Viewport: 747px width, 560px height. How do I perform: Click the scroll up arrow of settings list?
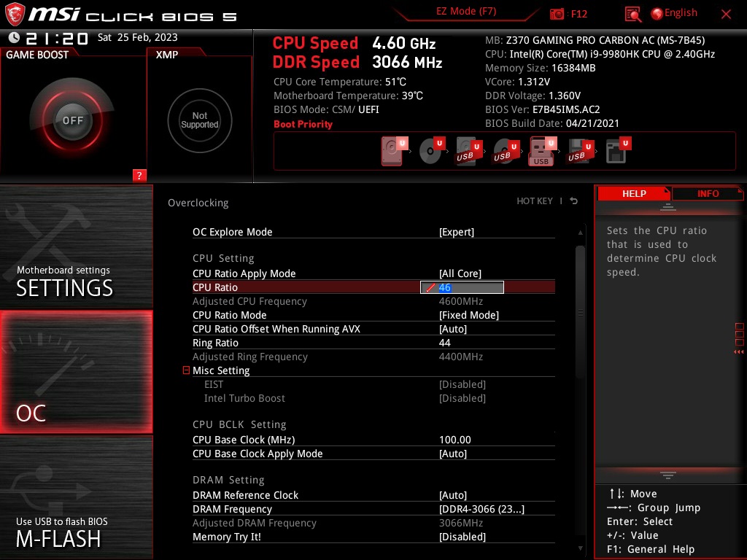[580, 233]
